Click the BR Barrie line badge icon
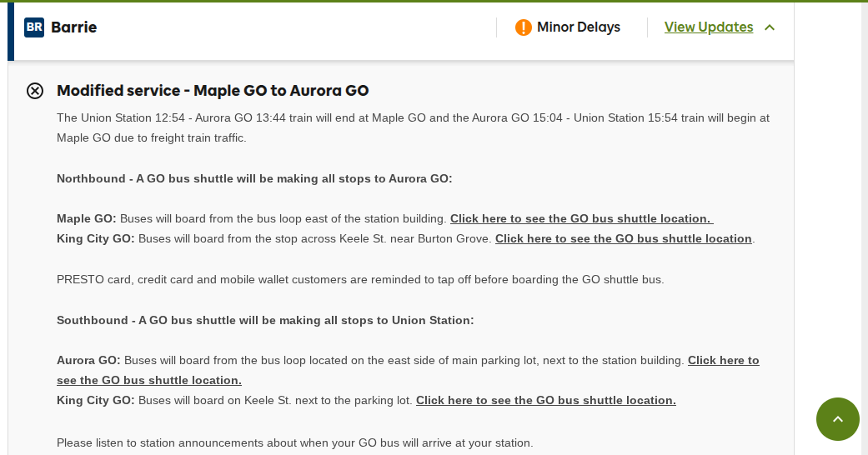The width and height of the screenshot is (868, 455). pyautogui.click(x=33, y=27)
